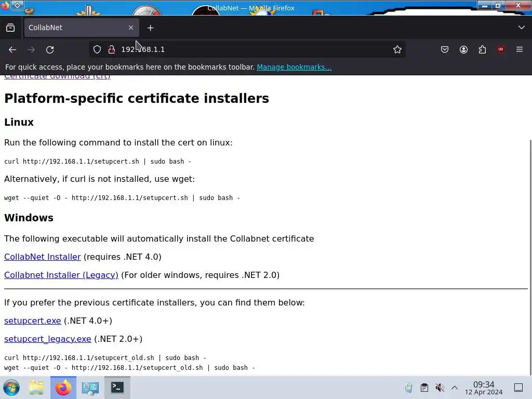Save page to Pocket

pyautogui.click(x=445, y=49)
